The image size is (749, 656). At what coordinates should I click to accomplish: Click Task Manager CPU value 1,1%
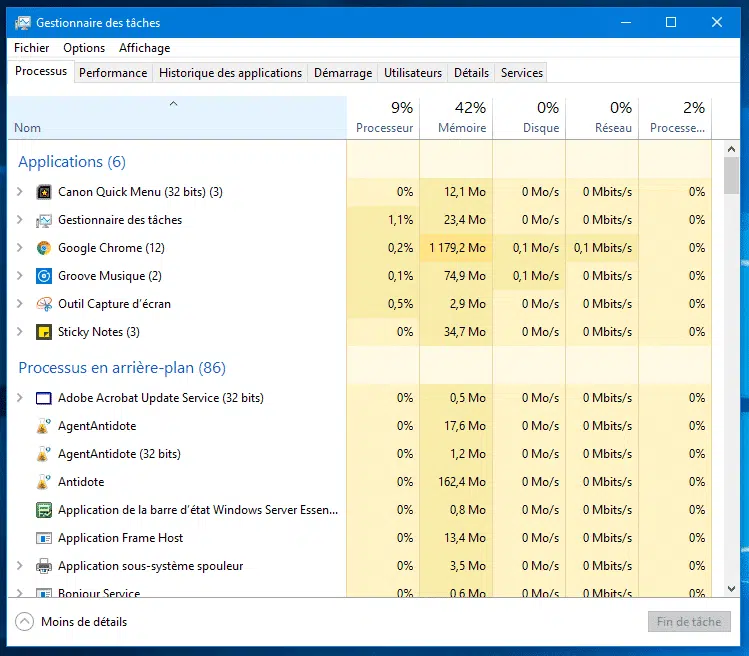(x=400, y=220)
